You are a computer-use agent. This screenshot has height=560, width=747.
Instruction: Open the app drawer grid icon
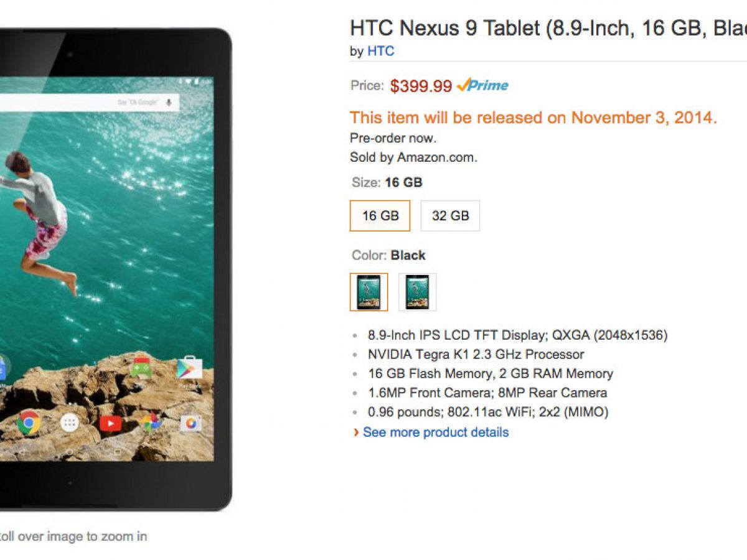69,424
